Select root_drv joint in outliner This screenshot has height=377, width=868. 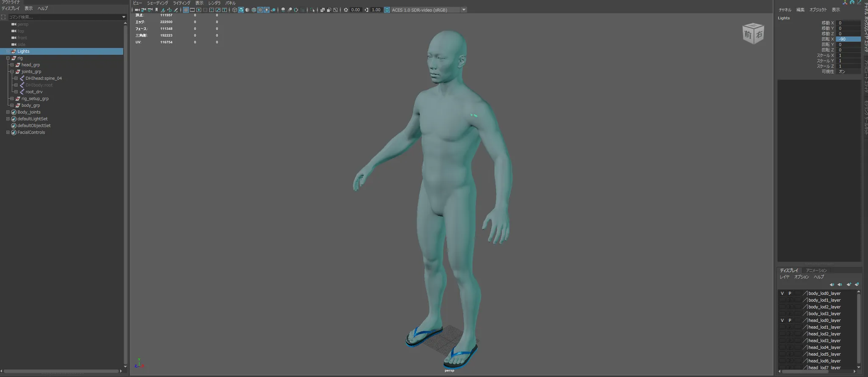(34, 92)
